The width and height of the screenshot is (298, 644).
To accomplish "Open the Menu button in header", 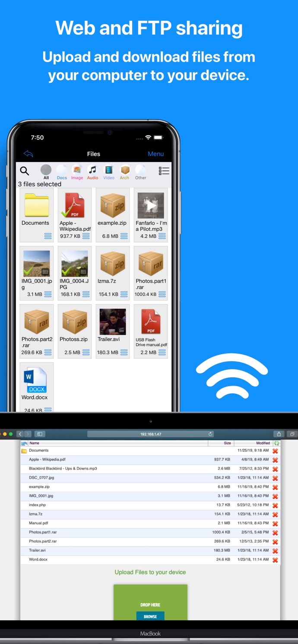I will 155,154.
